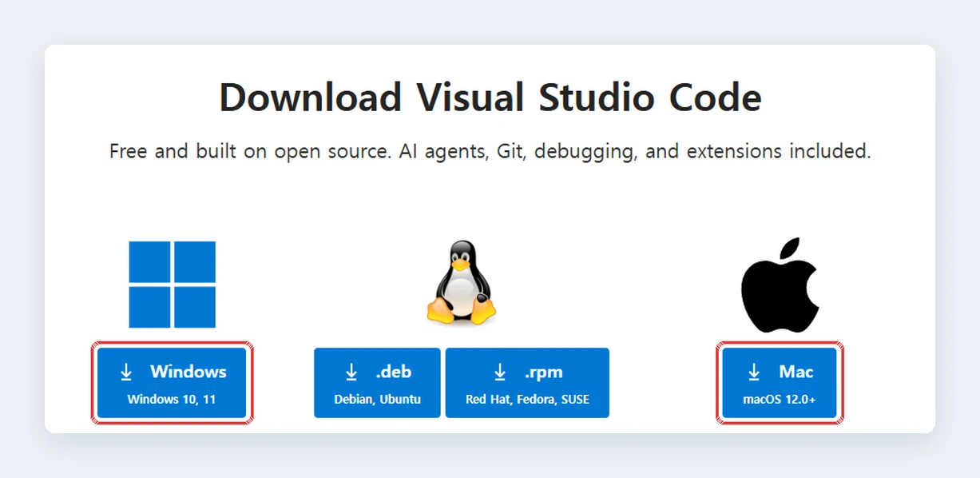This screenshot has width=980, height=478.
Task: Click the black Apple logo
Action: [780, 285]
